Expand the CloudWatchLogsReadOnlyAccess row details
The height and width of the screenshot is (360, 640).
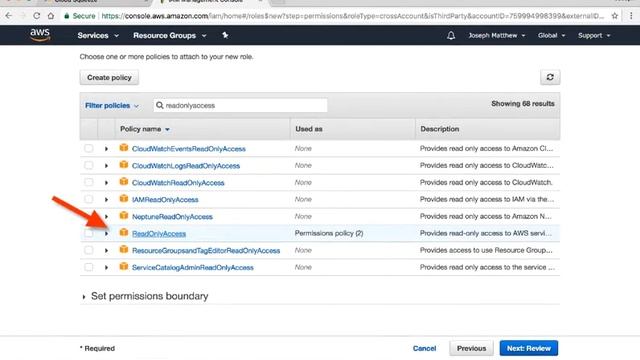click(106, 166)
